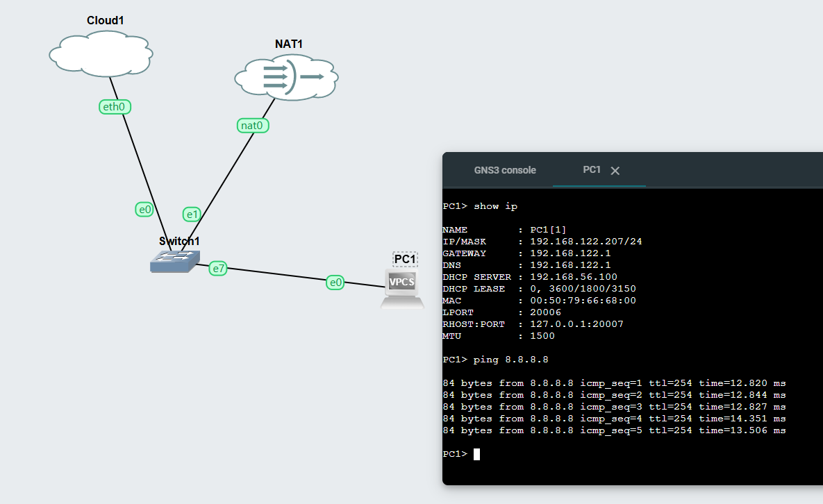This screenshot has width=823, height=504.
Task: Select the NAT1 name label
Action: (x=289, y=44)
